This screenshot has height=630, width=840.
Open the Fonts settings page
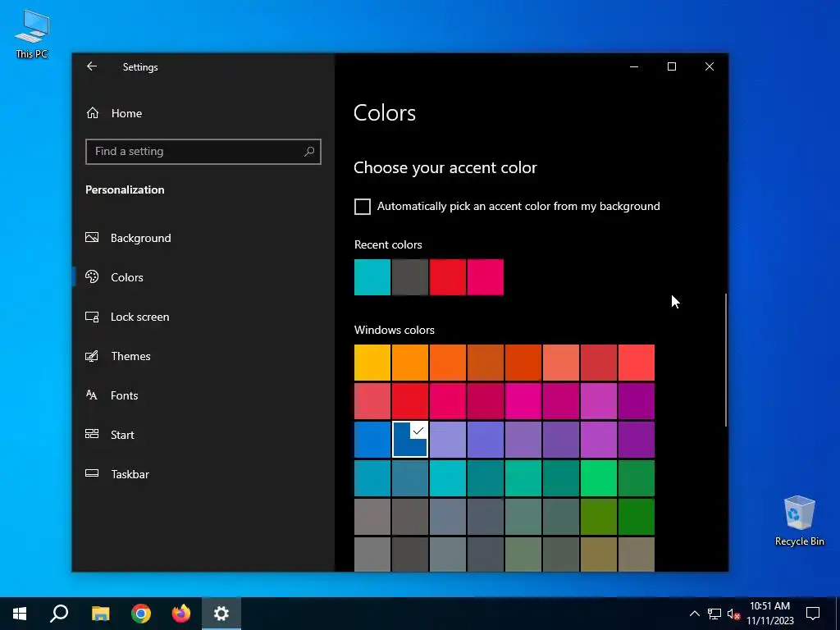(125, 395)
